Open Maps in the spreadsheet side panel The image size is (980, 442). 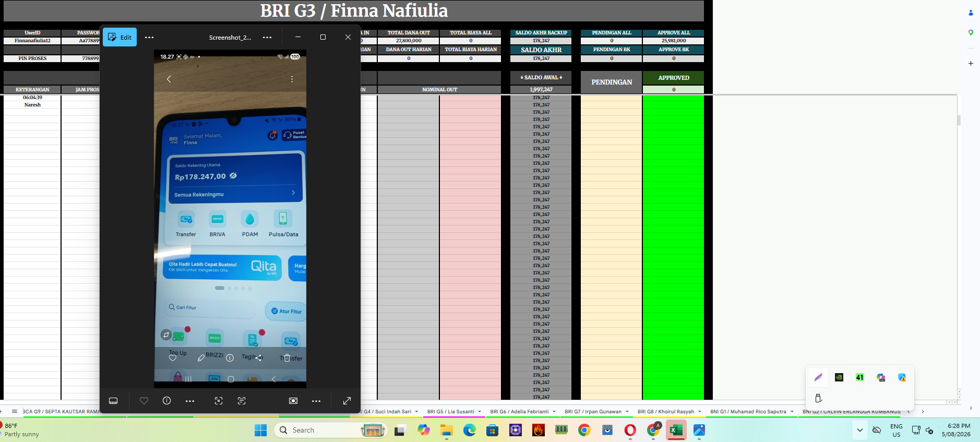[x=971, y=32]
